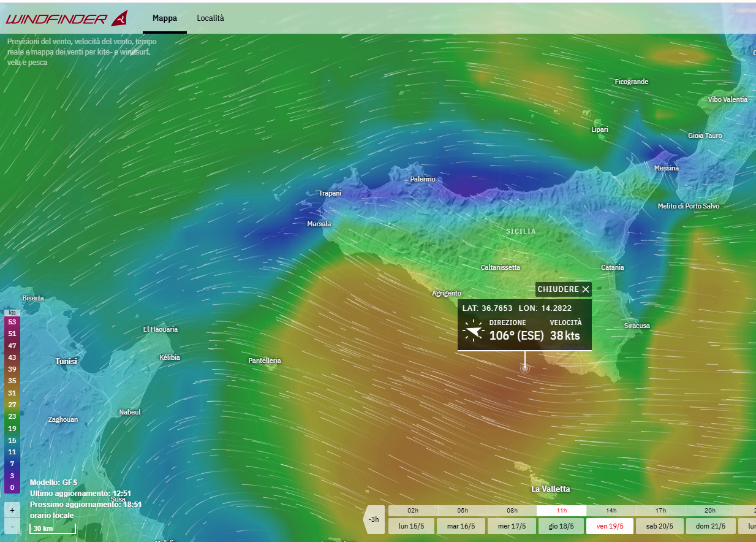Zoom in with the plus button
The image size is (756, 542).
coord(12,510)
